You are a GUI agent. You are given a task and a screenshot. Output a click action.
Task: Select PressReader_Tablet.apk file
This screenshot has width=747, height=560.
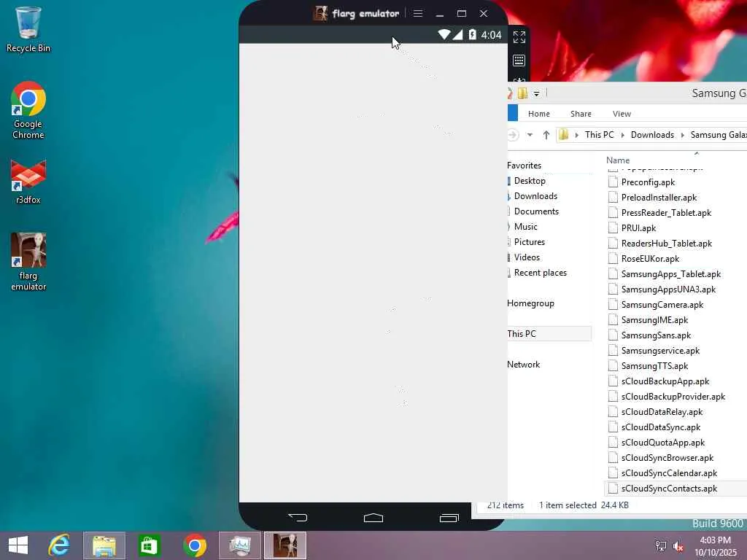click(x=666, y=213)
